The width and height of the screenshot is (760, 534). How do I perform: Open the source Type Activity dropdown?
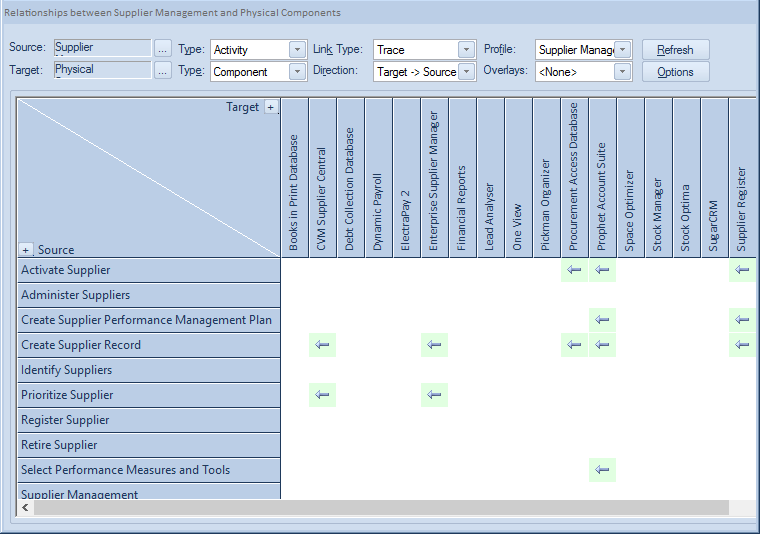point(297,50)
